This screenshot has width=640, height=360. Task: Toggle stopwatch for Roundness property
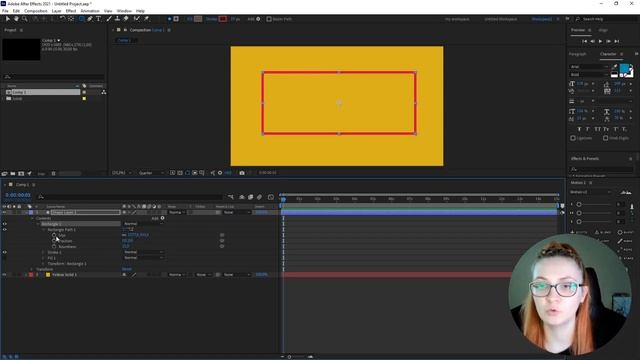click(54, 247)
